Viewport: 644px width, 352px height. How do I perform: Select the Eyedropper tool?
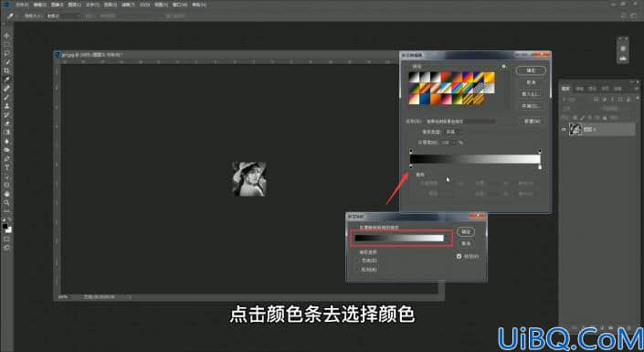pyautogui.click(x=6, y=80)
